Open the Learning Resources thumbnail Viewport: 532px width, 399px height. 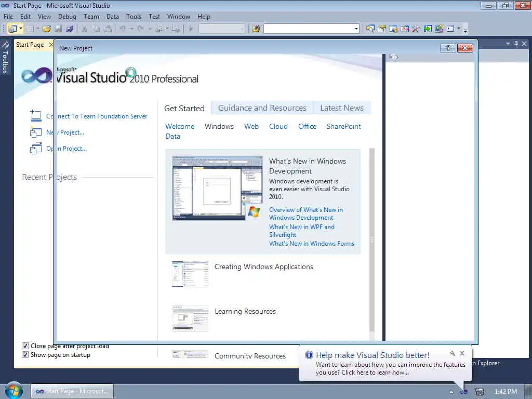[190, 318]
